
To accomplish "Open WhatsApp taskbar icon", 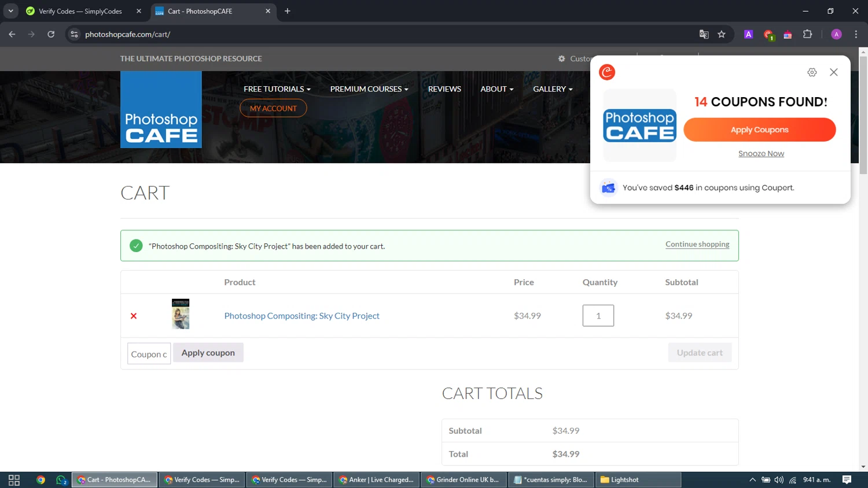I will 61,480.
